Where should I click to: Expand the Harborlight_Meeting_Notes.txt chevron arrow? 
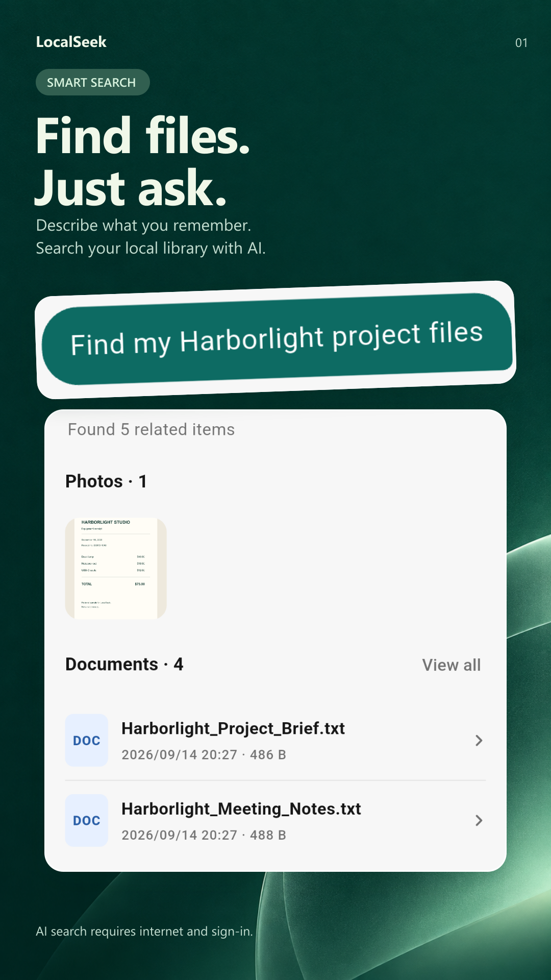(479, 820)
